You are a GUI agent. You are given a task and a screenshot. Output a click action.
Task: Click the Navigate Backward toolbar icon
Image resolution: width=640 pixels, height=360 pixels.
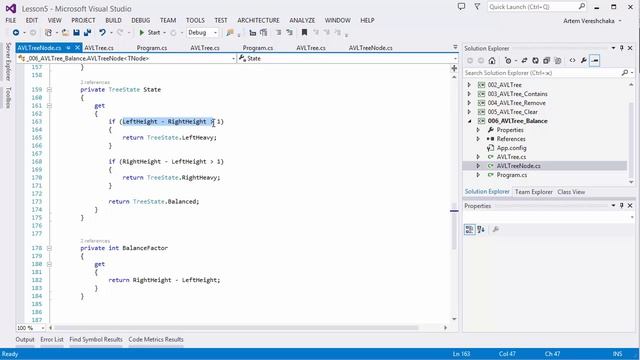[16, 32]
